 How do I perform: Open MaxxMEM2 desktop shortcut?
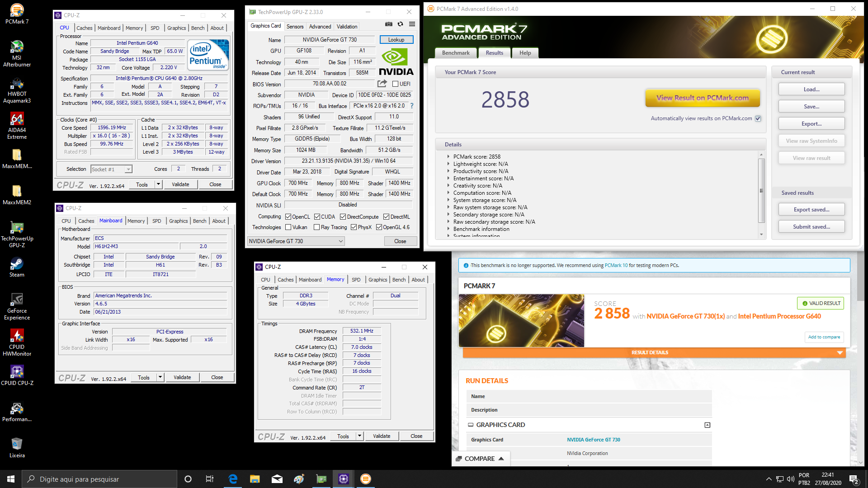click(x=17, y=195)
